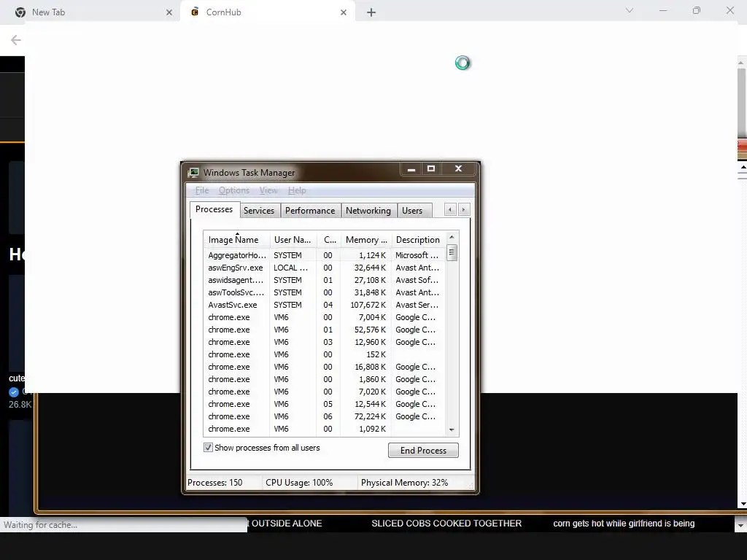747x560 pixels.
Task: Select chrome.exe using 52,576 K memory
Action: click(325, 330)
